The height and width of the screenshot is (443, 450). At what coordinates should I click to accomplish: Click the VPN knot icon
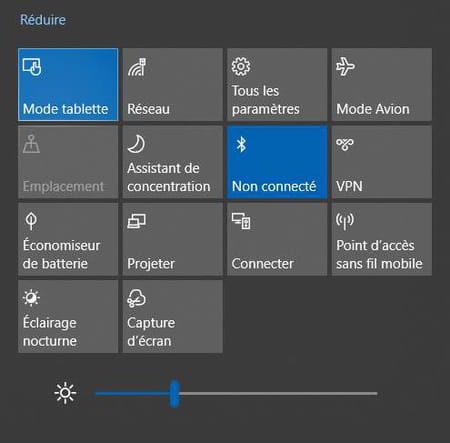point(345,144)
